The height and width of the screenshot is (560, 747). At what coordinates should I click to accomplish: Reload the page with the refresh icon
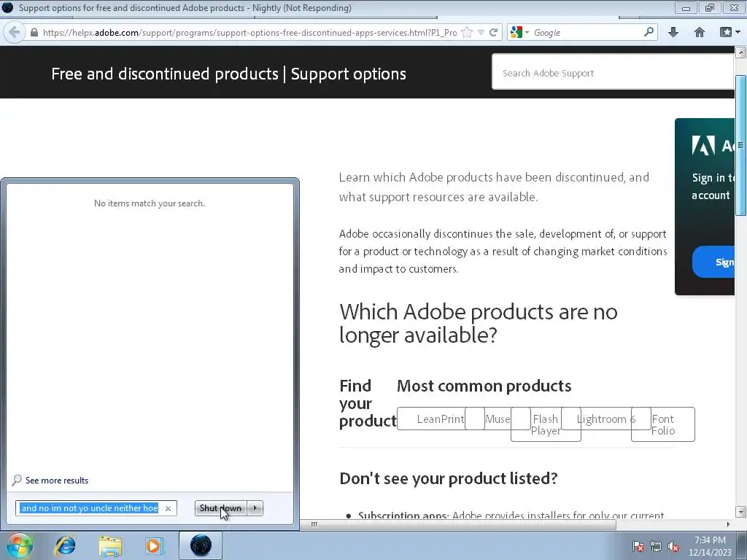[x=494, y=32]
